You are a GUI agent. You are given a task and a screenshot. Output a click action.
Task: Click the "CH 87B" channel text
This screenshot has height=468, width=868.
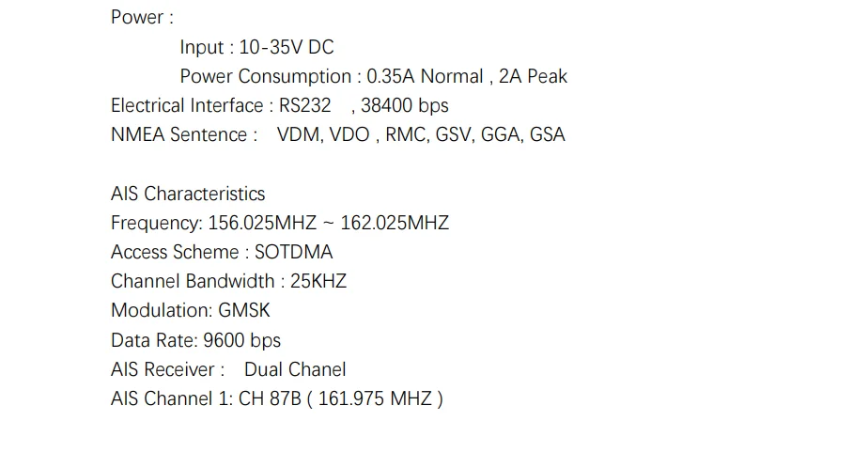pyautogui.click(x=270, y=398)
